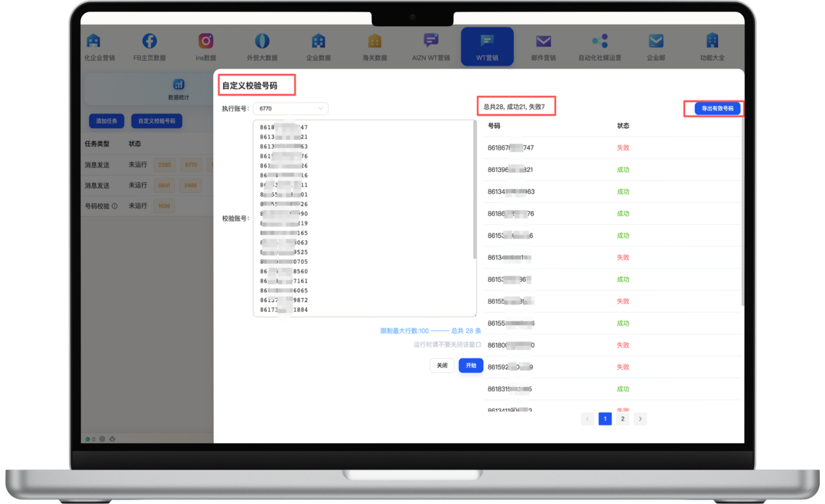Open the 数据统计 chart icon

click(179, 85)
